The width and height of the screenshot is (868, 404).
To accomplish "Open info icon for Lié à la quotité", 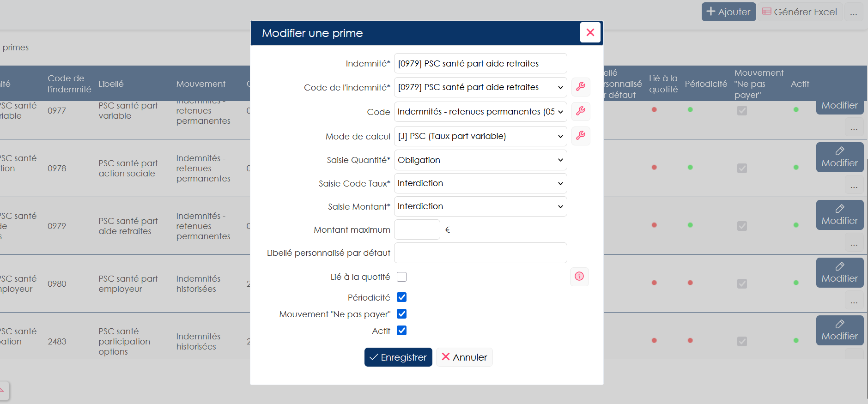I will 579,277.
